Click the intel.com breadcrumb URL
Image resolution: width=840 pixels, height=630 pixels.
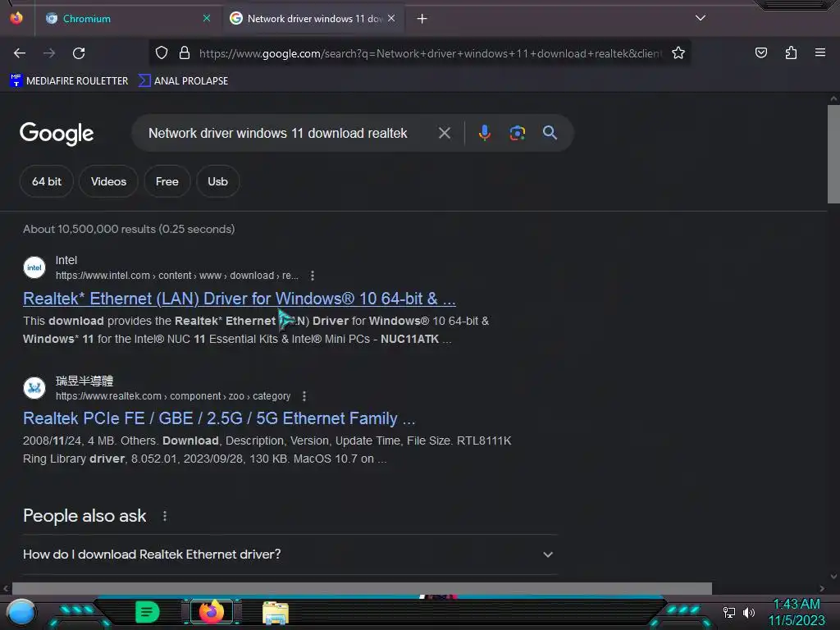(x=177, y=276)
